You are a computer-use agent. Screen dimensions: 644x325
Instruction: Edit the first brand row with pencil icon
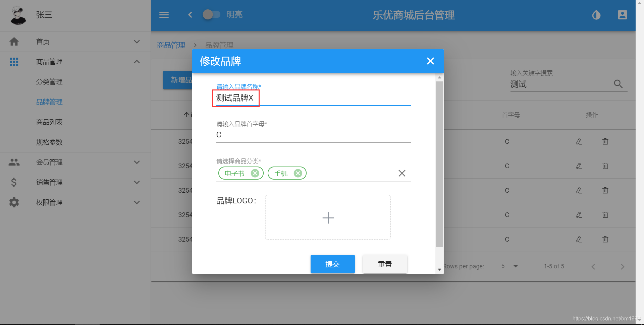pyautogui.click(x=579, y=141)
